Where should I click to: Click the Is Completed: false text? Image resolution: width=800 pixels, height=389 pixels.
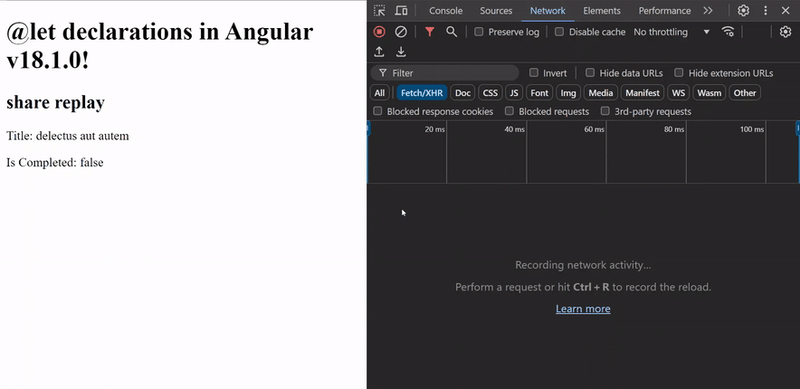55,162
